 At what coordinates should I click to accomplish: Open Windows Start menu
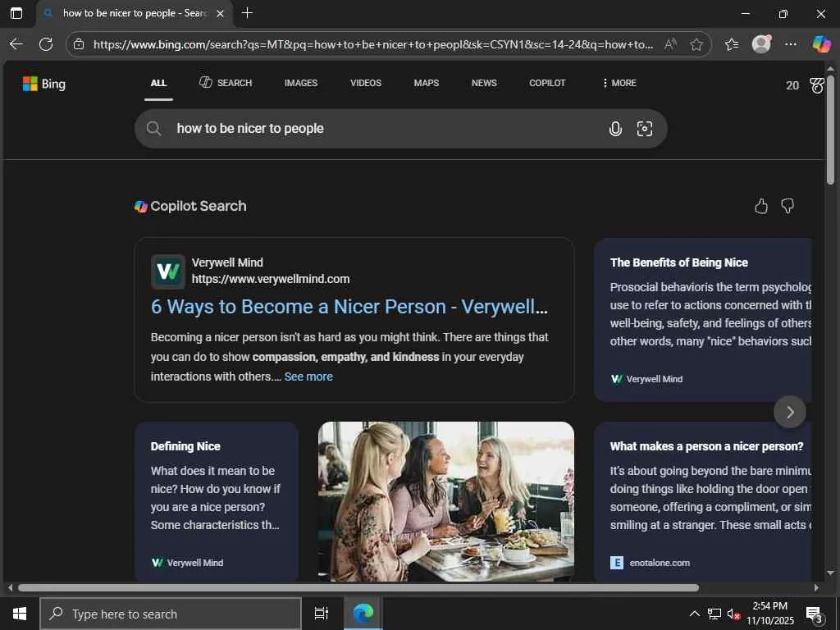(x=20, y=614)
